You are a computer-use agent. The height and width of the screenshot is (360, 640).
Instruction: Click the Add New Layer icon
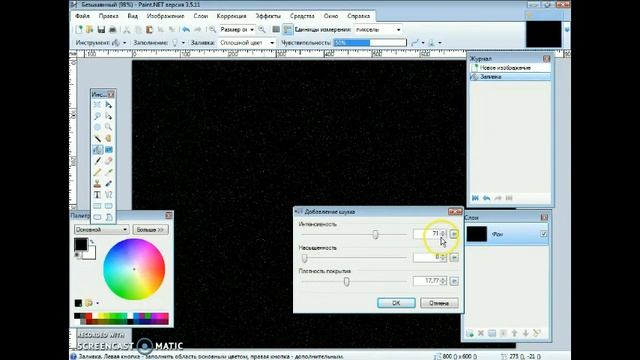pyautogui.click(x=470, y=333)
